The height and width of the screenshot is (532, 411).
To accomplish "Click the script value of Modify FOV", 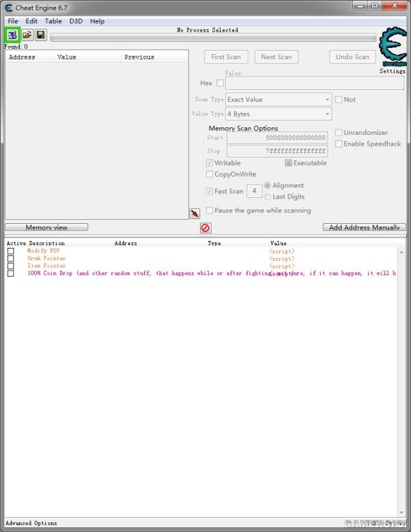I will [x=282, y=251].
